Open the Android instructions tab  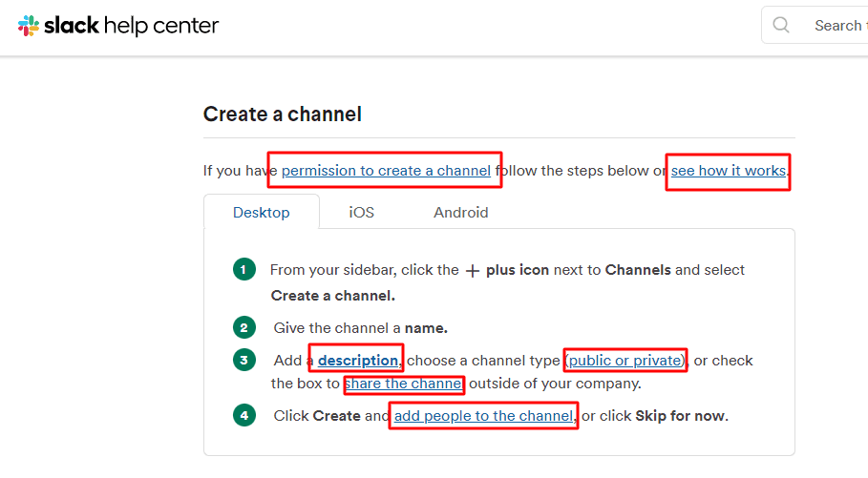(x=460, y=213)
